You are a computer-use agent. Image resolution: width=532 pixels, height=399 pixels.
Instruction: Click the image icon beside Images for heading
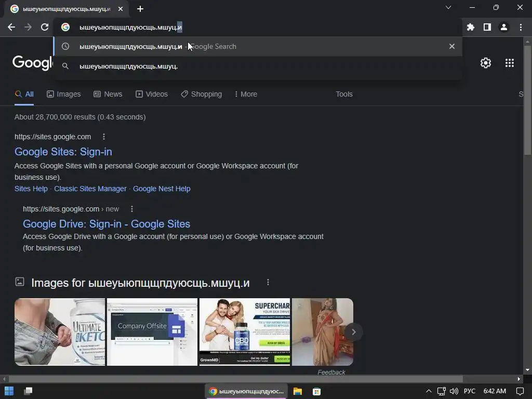[20, 282]
